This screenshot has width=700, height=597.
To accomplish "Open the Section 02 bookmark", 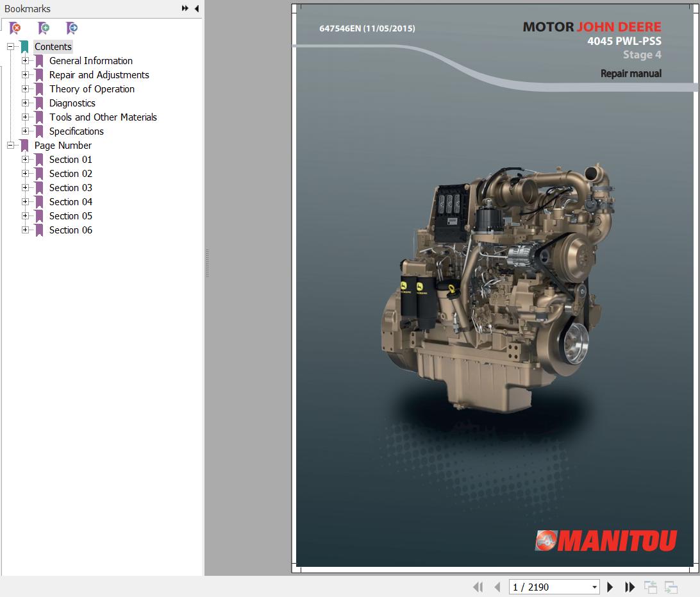I will (71, 173).
